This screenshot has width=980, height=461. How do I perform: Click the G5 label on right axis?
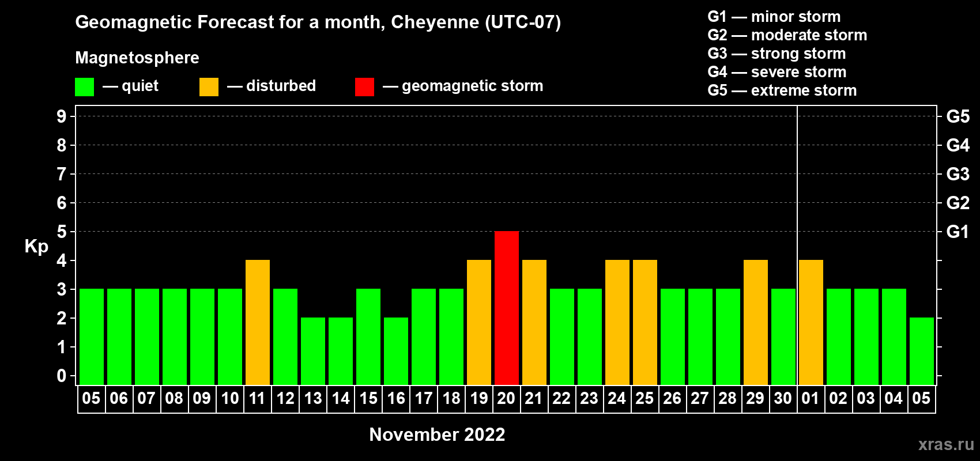coord(958,116)
